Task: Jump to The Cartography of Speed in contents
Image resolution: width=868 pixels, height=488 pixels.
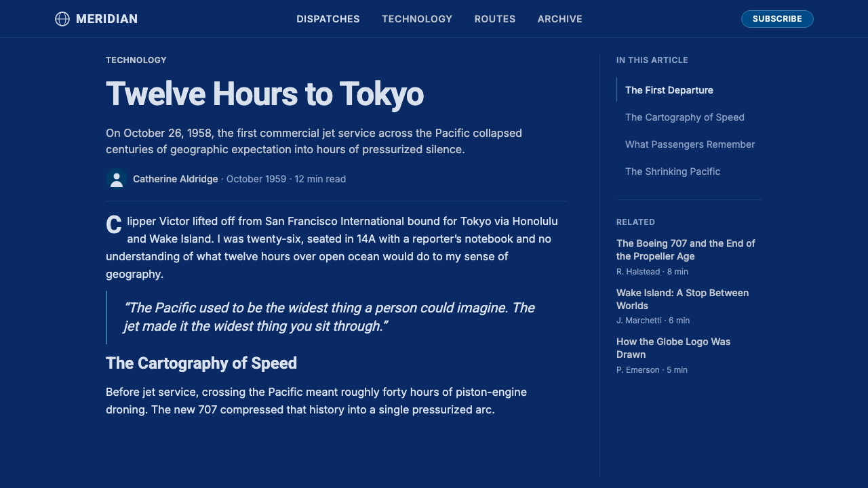Action: 685,117
